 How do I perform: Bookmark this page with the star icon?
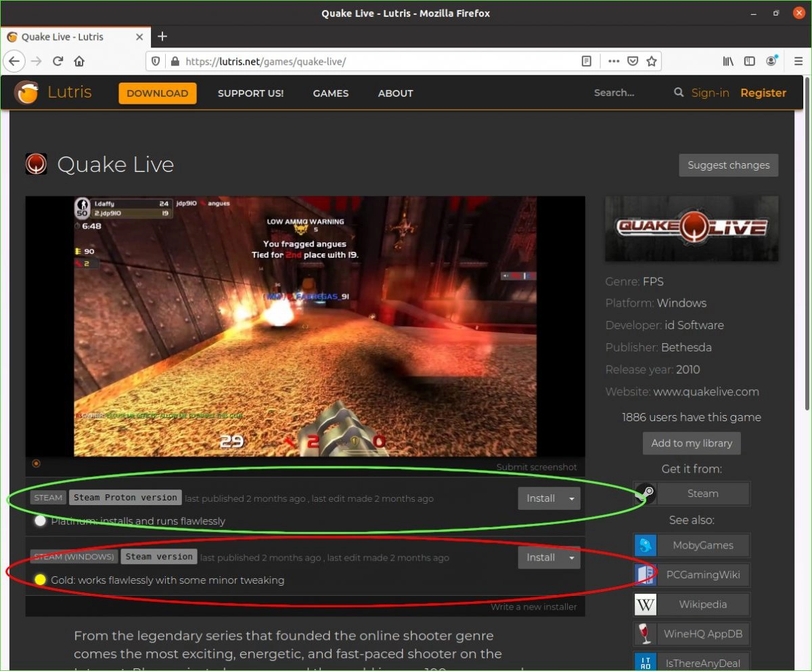652,61
